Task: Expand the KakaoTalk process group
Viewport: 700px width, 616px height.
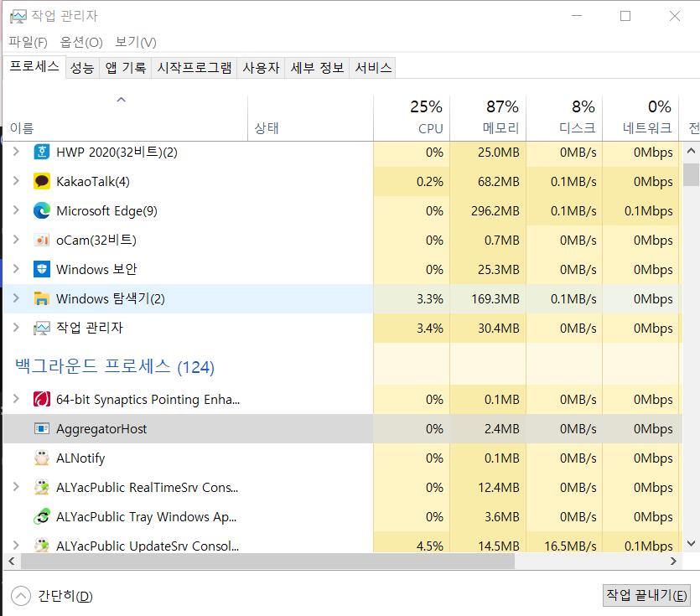Action: 16,181
